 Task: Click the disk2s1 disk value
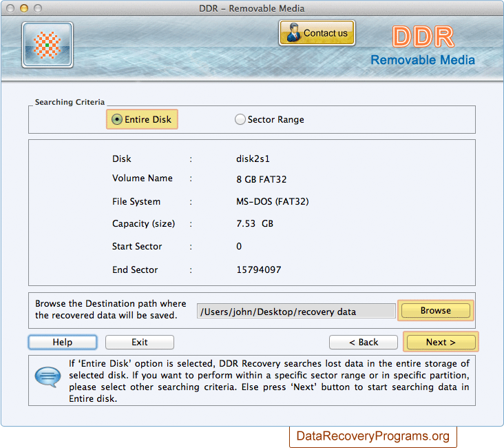pyautogui.click(x=253, y=159)
